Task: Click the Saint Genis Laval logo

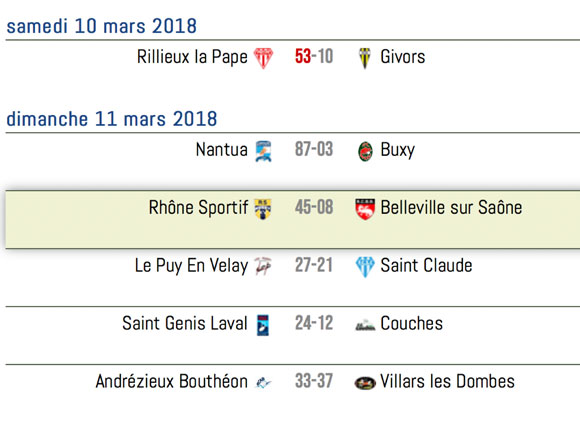Action: pos(263,325)
